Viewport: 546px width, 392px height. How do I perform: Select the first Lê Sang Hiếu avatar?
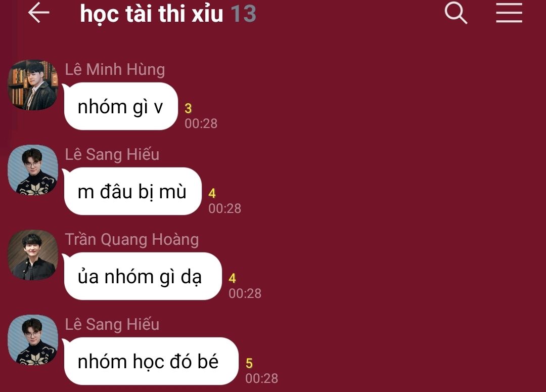pyautogui.click(x=33, y=170)
